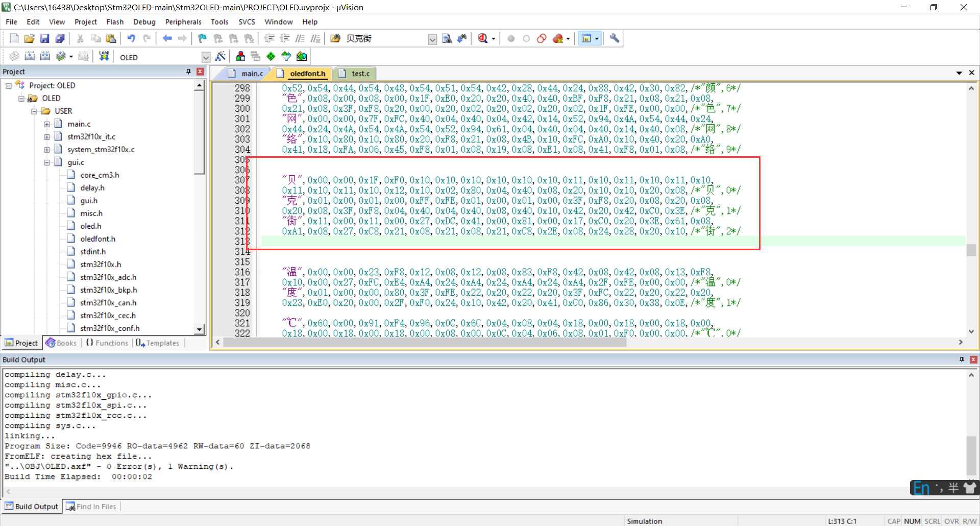Close the Build Output panel

(x=973, y=360)
